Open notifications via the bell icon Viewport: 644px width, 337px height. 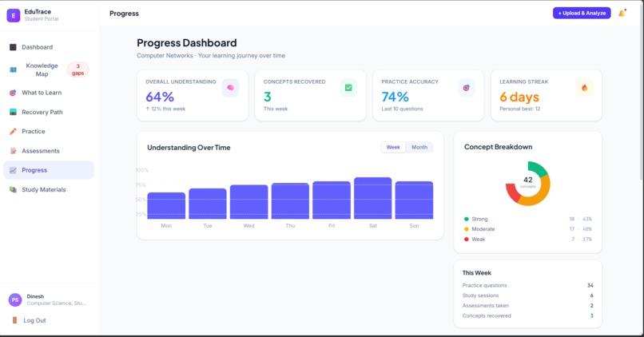pyautogui.click(x=622, y=13)
